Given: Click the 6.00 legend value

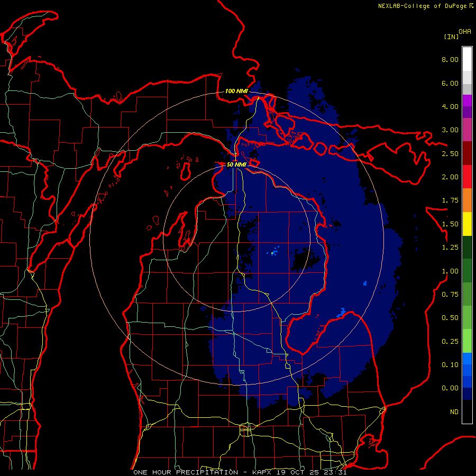Looking at the screenshot, I should point(450,83).
